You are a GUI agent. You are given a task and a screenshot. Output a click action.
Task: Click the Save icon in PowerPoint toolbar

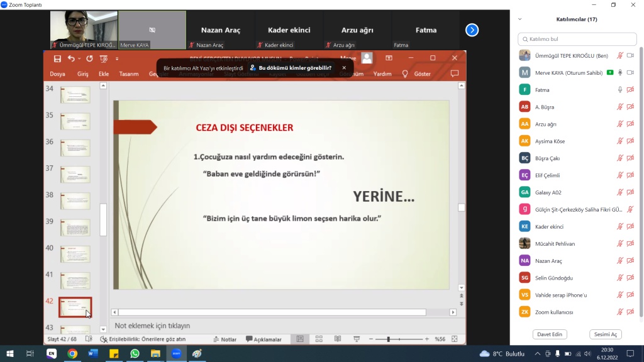(57, 58)
